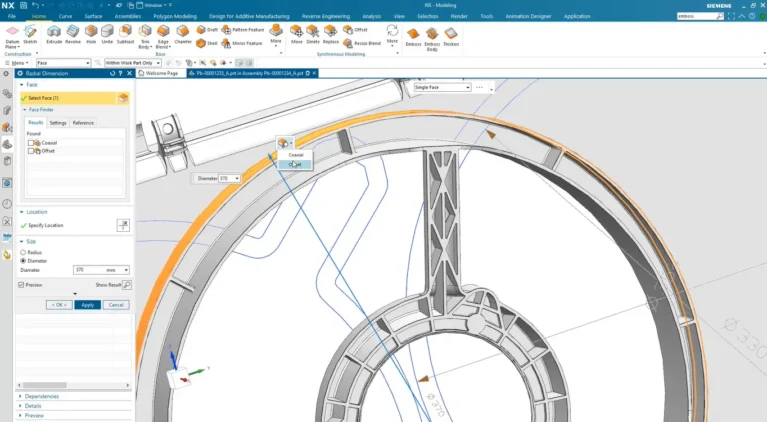Image resolution: width=767 pixels, height=422 pixels.
Task: Select the Trim Body tool
Action: point(144,37)
